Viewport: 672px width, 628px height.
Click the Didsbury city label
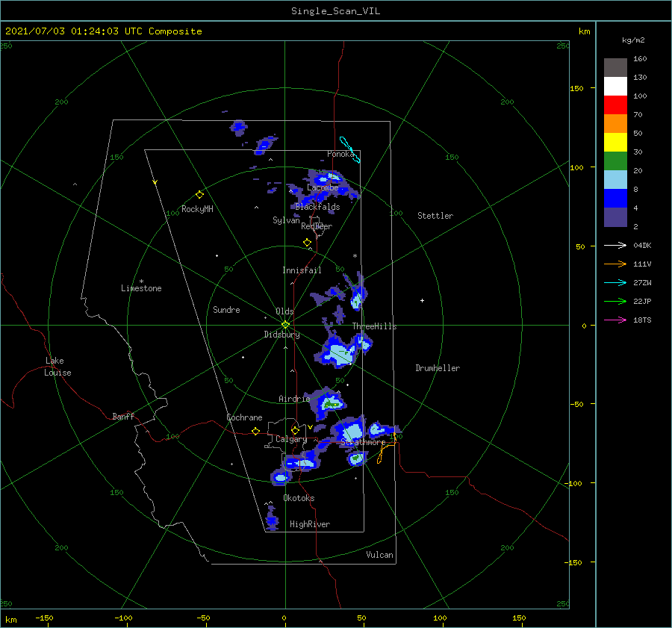[281, 335]
